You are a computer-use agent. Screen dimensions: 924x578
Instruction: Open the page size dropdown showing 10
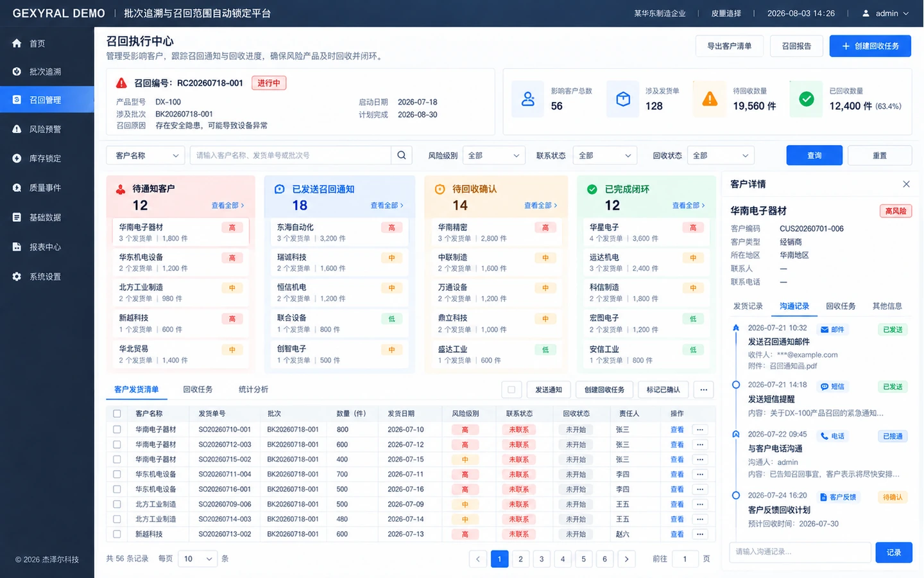198,559
